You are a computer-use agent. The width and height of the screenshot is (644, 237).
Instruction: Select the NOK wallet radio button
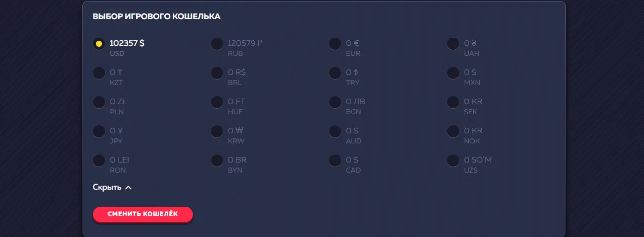[453, 131]
